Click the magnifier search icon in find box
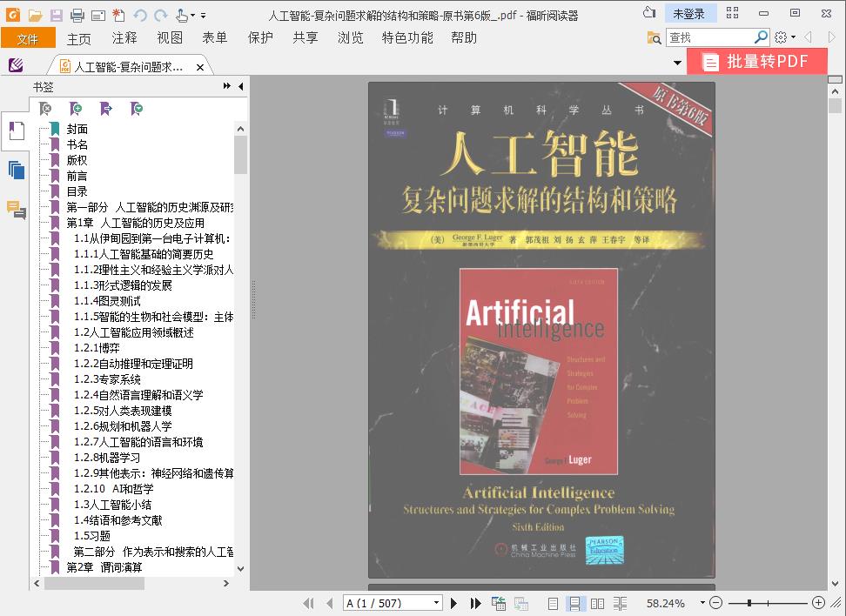The width and height of the screenshot is (846, 616). [x=761, y=37]
